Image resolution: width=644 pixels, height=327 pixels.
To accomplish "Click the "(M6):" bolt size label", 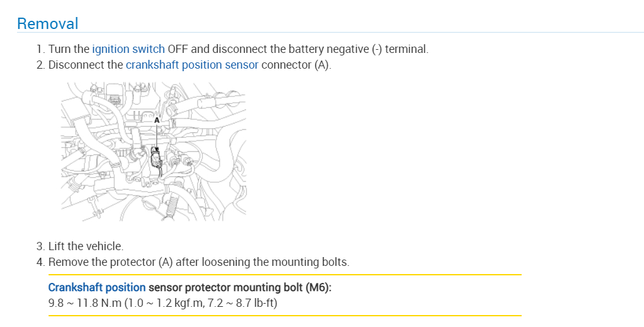I will pos(319,287).
